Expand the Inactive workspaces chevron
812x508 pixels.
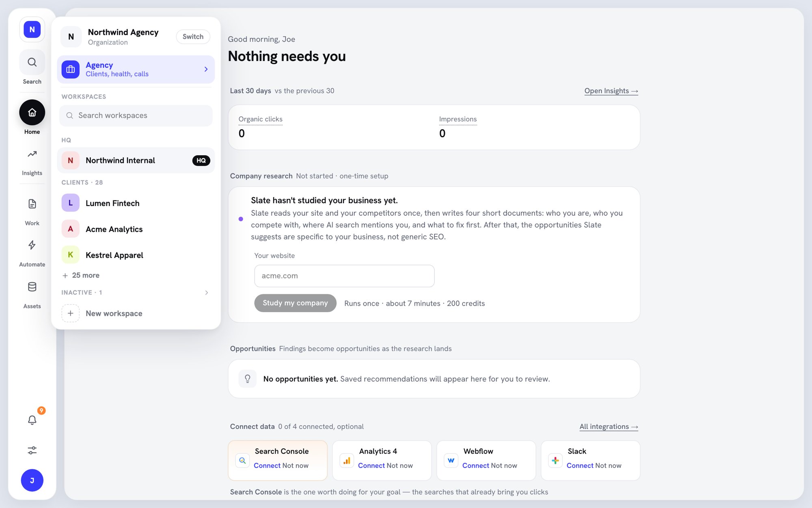[x=207, y=293]
